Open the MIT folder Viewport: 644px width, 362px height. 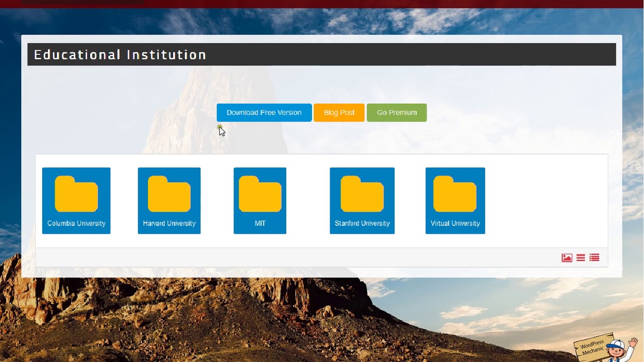pos(260,201)
